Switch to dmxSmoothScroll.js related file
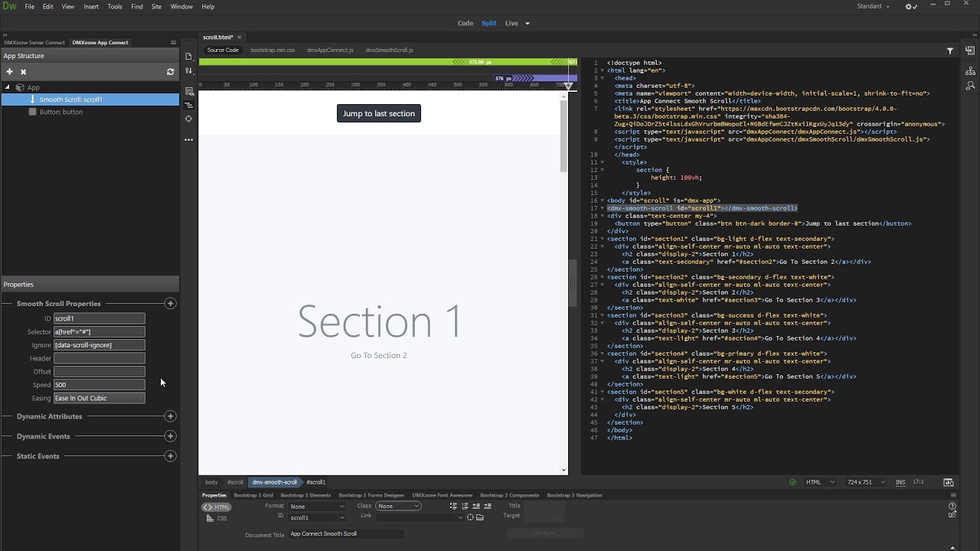Viewport: 980px width, 551px height. [x=389, y=50]
